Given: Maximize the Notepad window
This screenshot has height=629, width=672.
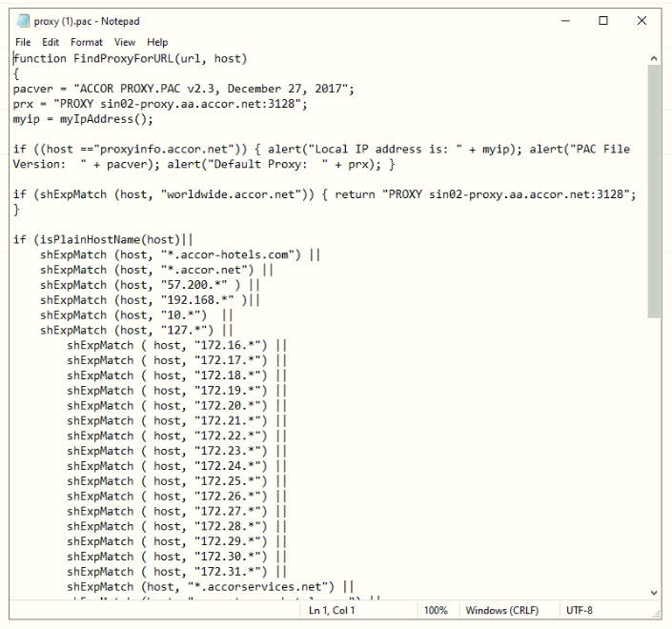Looking at the screenshot, I should pyautogui.click(x=603, y=21).
